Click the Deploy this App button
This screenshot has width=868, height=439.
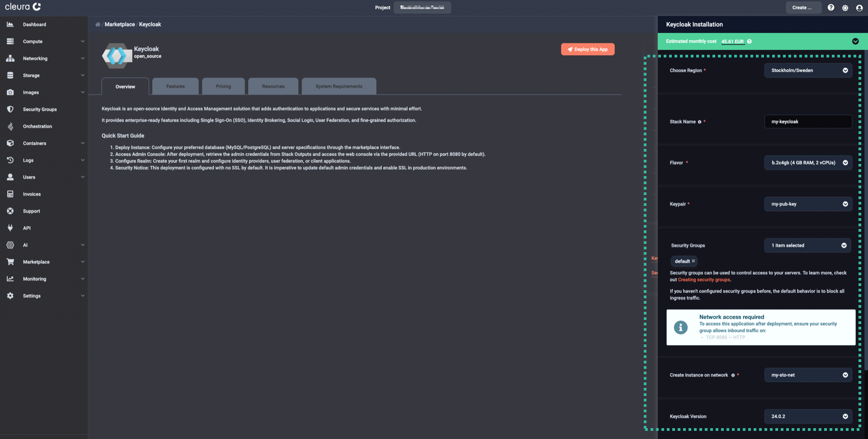pyautogui.click(x=587, y=49)
